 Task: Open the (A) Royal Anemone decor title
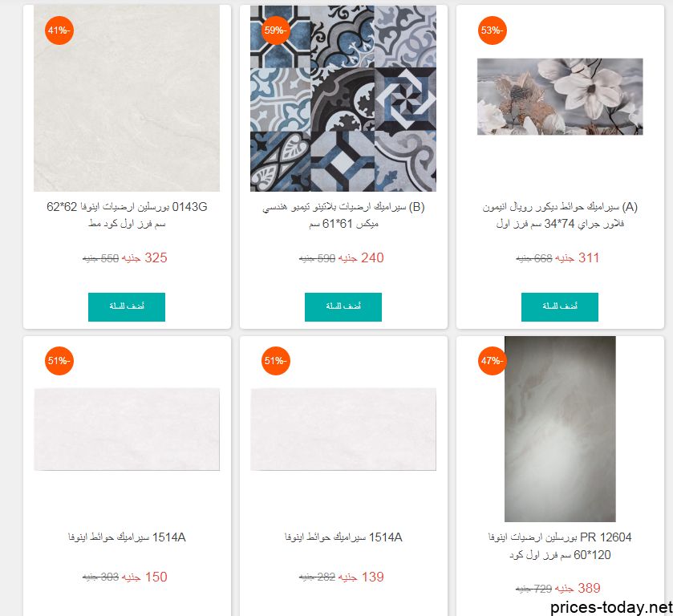560,215
